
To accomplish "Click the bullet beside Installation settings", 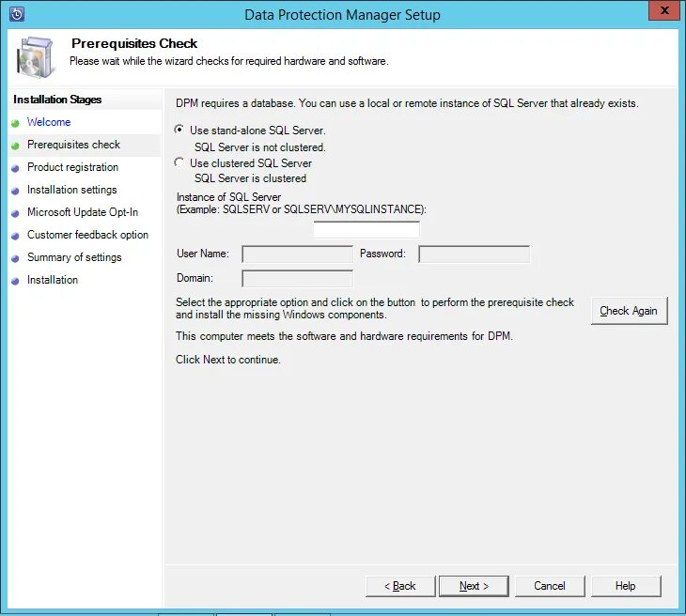I will (15, 191).
